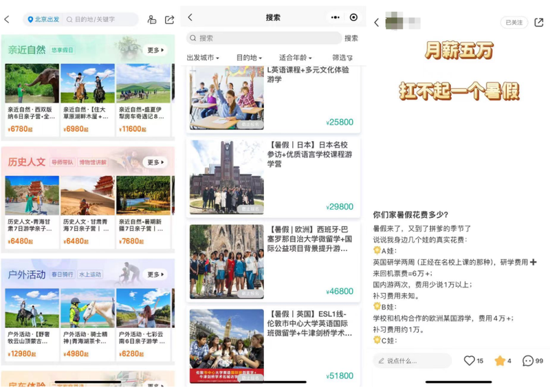Open comments via speech bubble icon

click(528, 361)
